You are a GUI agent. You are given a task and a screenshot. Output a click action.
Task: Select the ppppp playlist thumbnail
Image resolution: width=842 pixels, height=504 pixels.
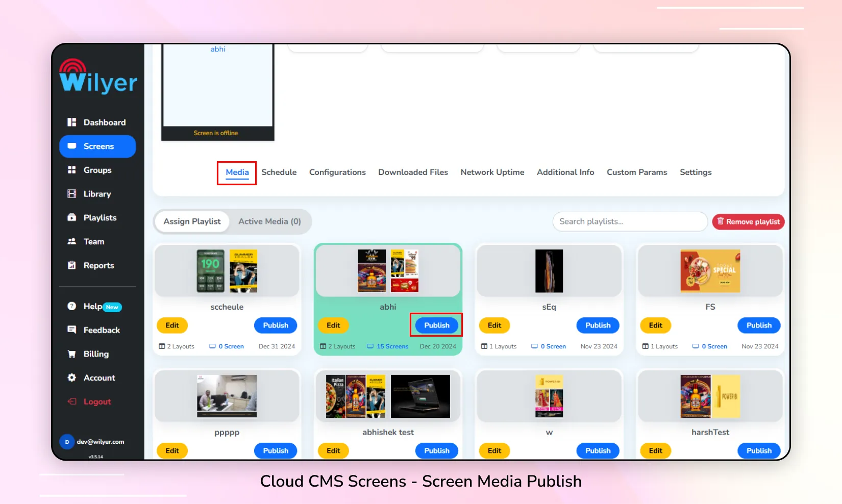(x=227, y=396)
